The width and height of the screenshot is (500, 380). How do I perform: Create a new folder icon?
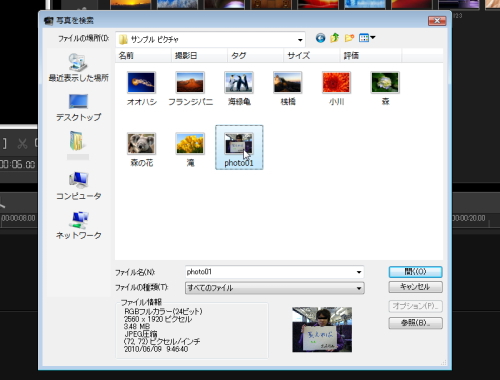pyautogui.click(x=349, y=38)
